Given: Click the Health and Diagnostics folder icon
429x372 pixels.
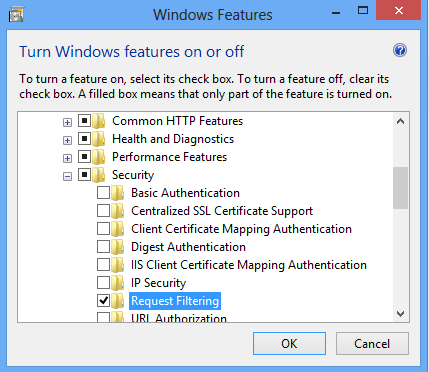Looking at the screenshot, I should point(99,139).
